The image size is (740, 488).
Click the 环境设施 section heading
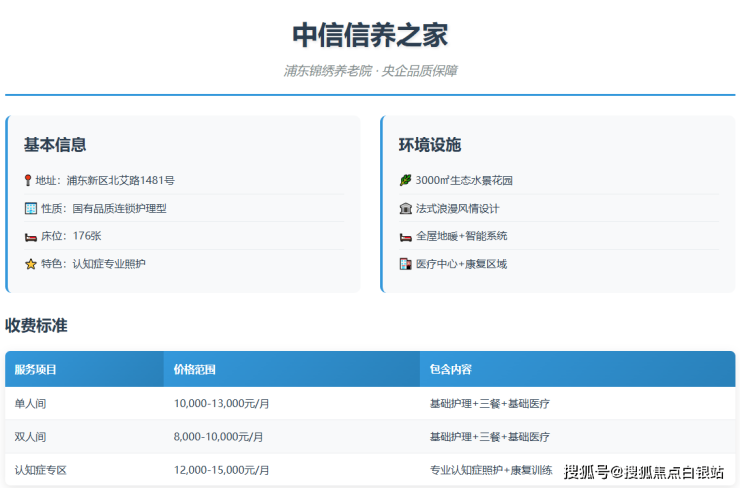430,145
